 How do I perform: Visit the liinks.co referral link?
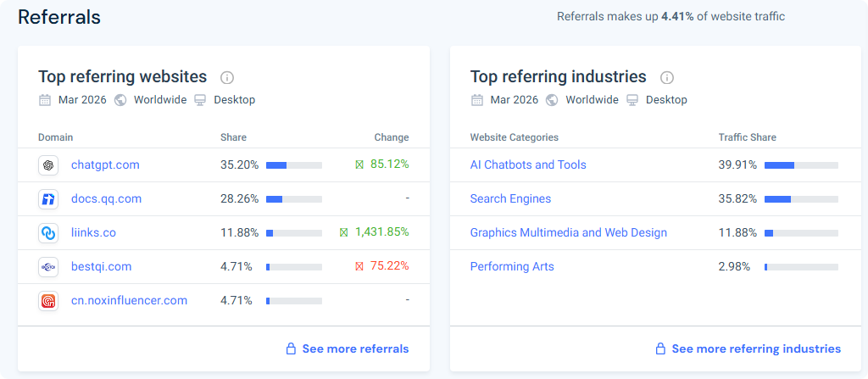93,233
